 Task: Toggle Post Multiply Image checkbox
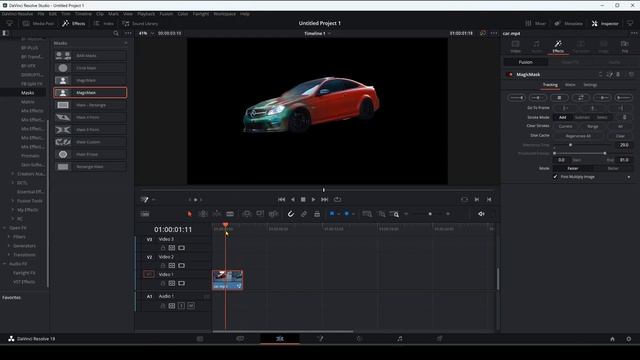[555, 177]
